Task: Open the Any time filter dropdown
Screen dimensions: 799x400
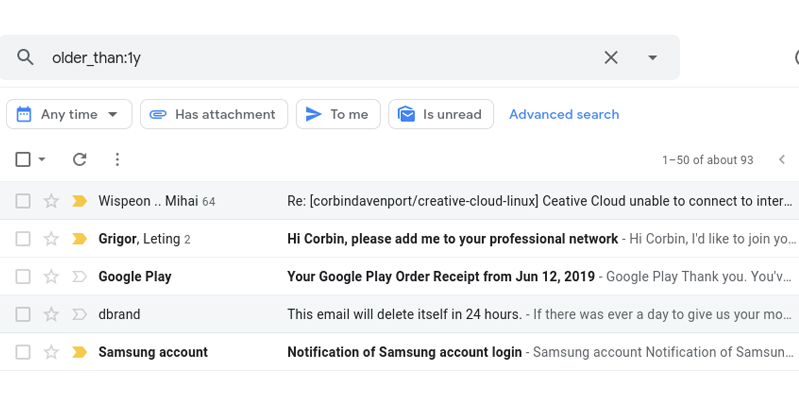Action: 69,114
